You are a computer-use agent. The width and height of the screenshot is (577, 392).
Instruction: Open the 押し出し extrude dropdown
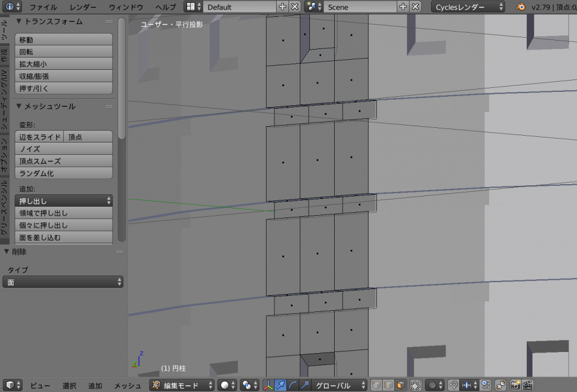click(x=64, y=201)
